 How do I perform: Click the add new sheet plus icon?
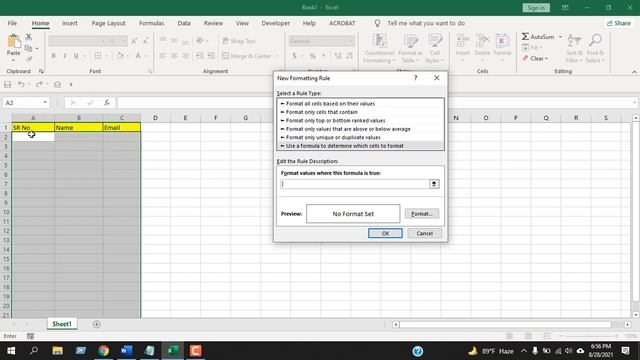click(96, 324)
